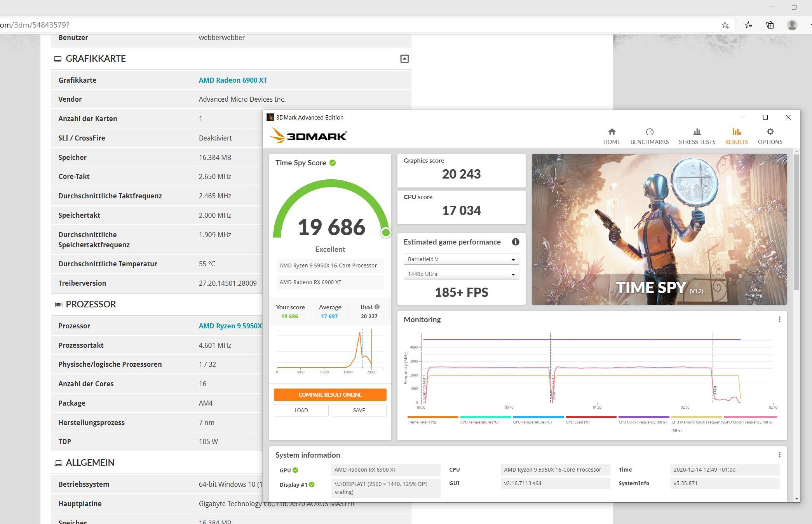Screen dimensions: 812x524
Task: Open the System information three-dot menu
Action: pos(779,455)
